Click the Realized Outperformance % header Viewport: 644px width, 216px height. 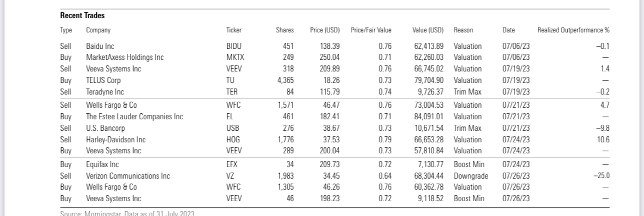574,30
